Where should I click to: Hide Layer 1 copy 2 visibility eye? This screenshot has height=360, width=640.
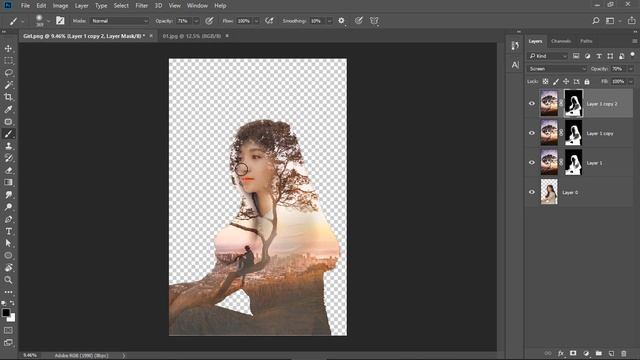[532, 104]
